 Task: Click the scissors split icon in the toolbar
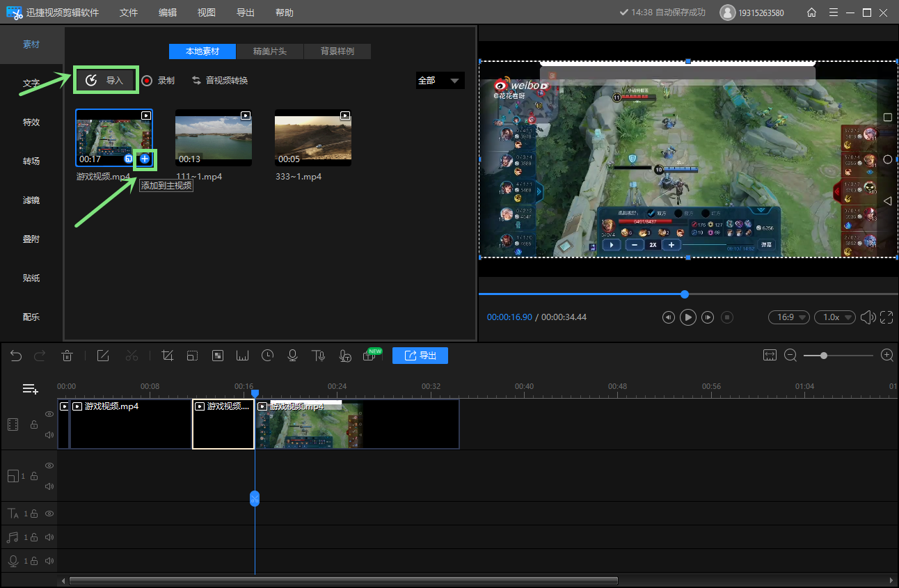(x=132, y=356)
